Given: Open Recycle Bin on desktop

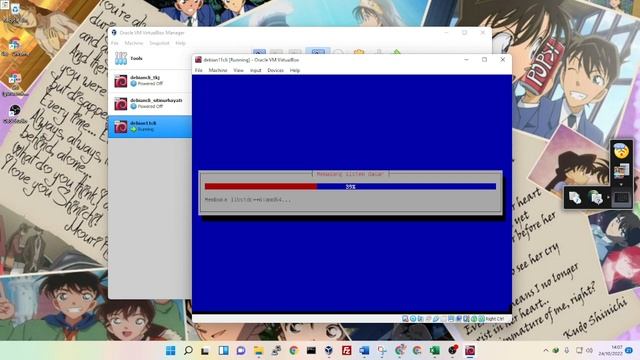Looking at the screenshot, I should point(14,12).
